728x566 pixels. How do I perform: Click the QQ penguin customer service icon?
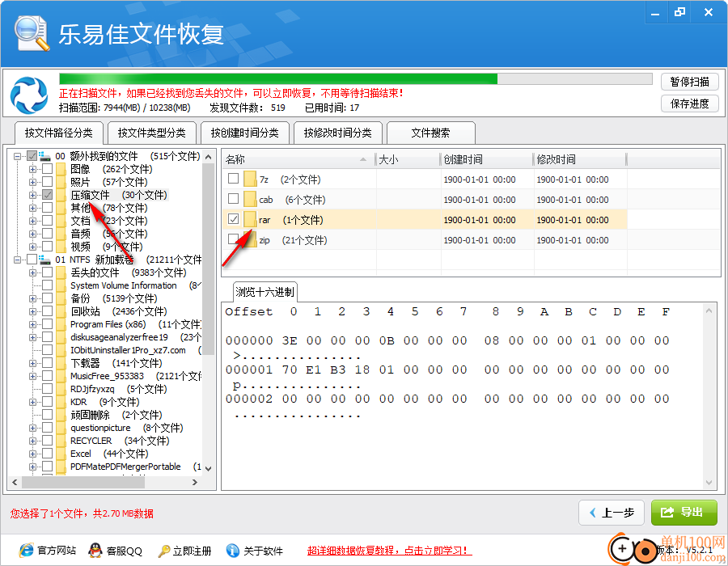(95, 550)
